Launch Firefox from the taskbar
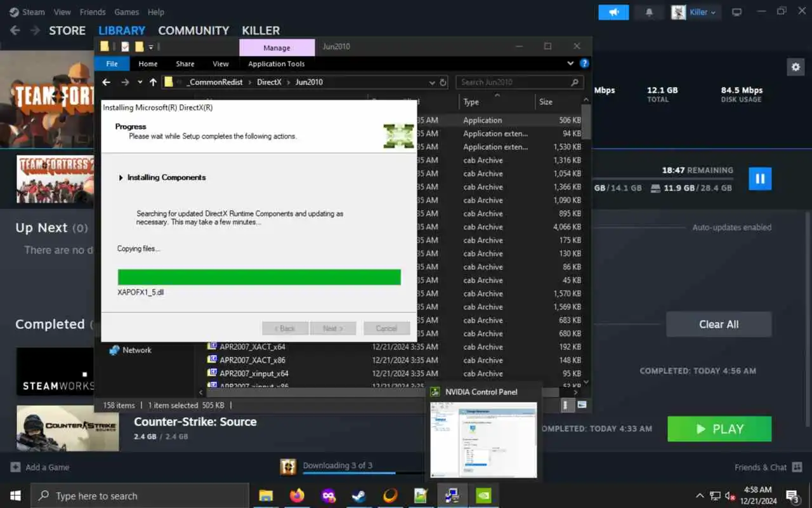Screen dimensions: 812x508 coord(297,496)
